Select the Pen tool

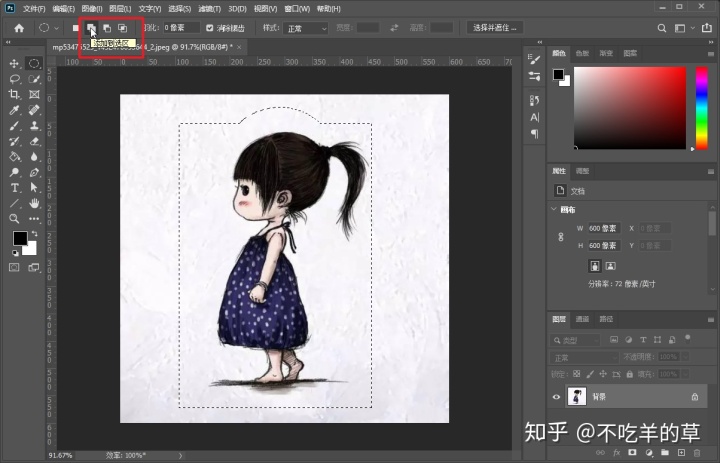pos(34,173)
